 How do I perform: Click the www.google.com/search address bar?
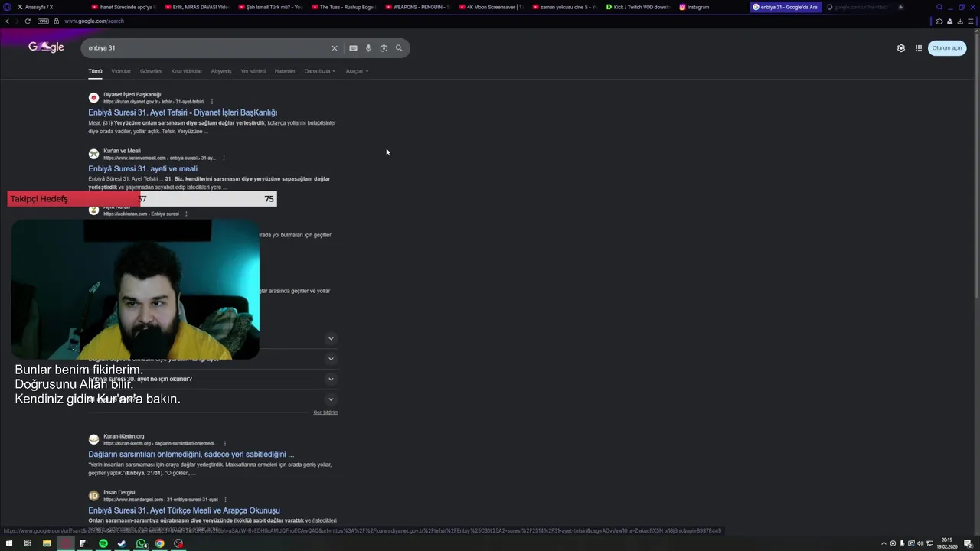[94, 21]
